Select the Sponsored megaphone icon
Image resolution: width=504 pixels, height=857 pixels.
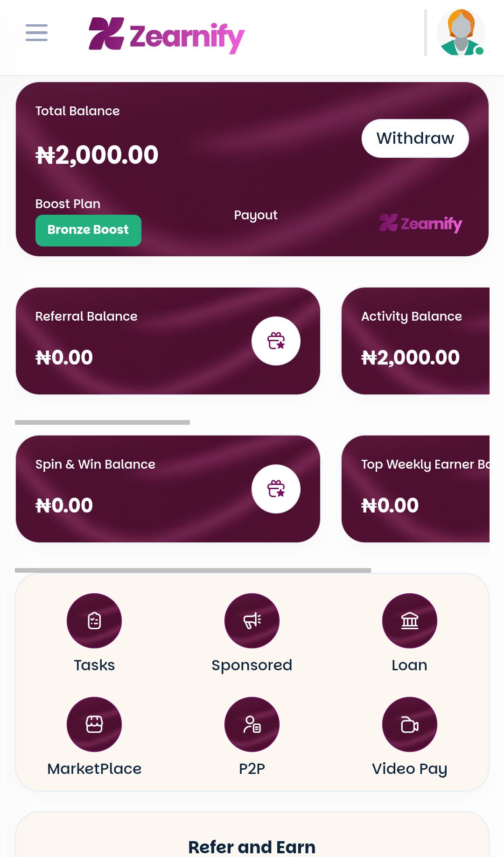coord(252,620)
